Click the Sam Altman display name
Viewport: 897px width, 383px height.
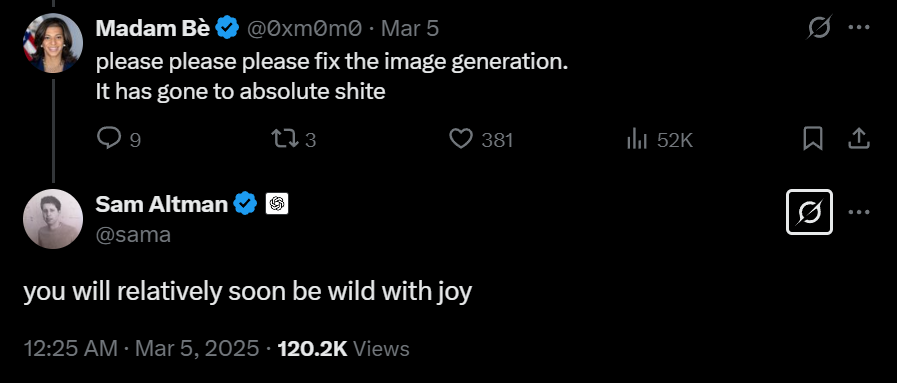pyautogui.click(x=161, y=204)
